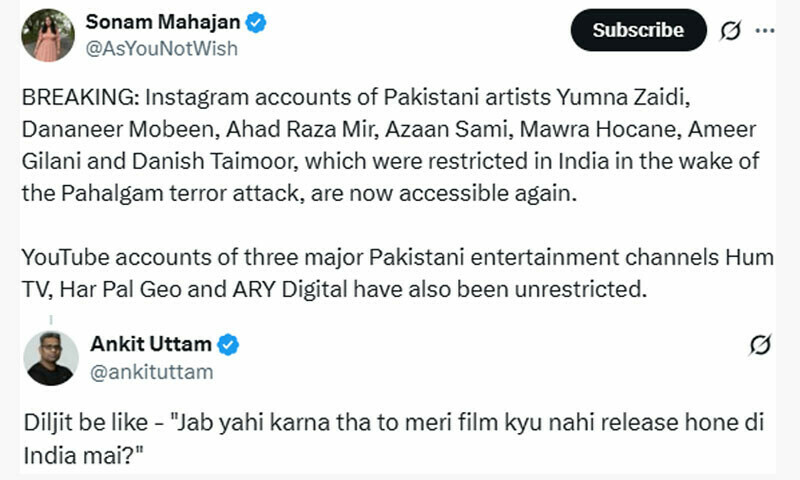Open the three-dot more options menu
This screenshot has height=480, width=800.
tap(765, 31)
